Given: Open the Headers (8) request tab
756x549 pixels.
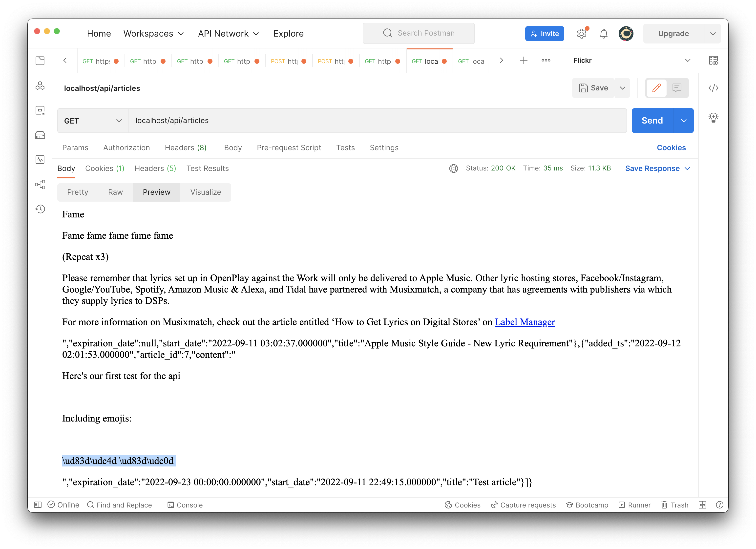Looking at the screenshot, I should click(186, 148).
